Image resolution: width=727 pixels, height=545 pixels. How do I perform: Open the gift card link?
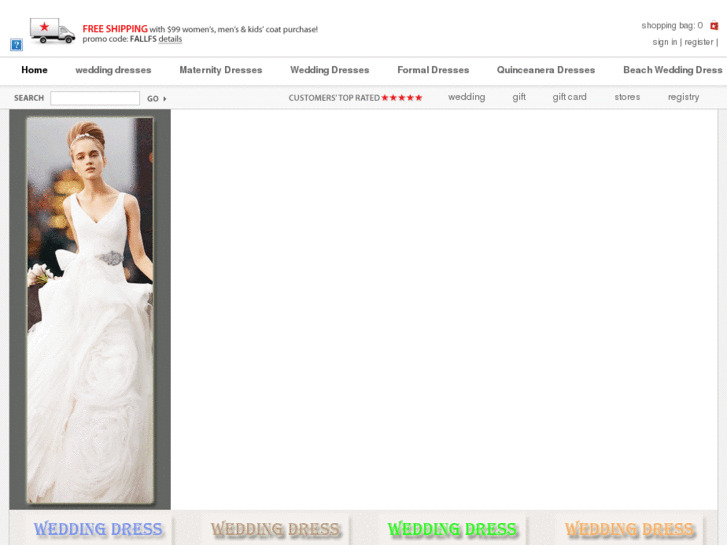(x=569, y=97)
